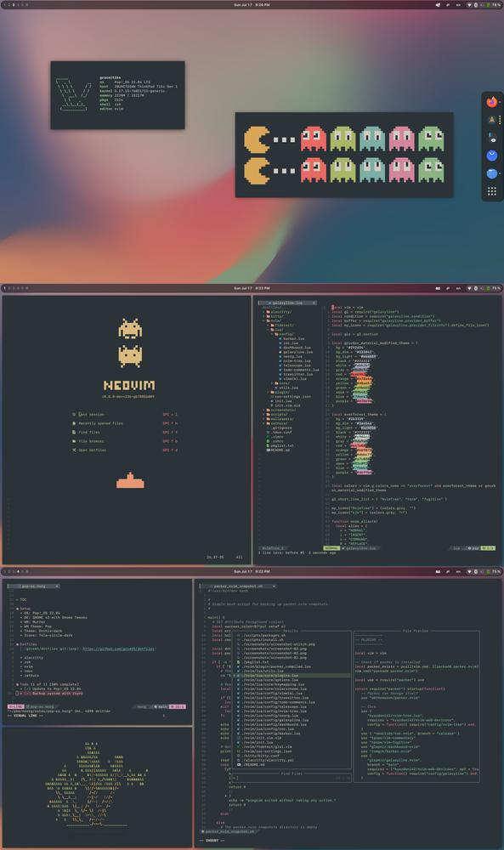Click the README.md file icon in tree
504x850 pixels.
(x=268, y=450)
